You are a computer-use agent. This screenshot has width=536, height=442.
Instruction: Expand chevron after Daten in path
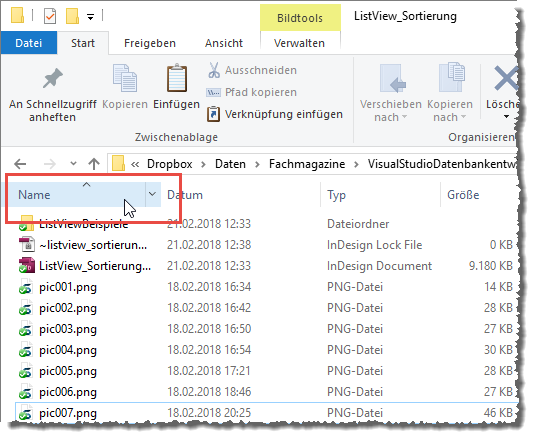(x=257, y=164)
